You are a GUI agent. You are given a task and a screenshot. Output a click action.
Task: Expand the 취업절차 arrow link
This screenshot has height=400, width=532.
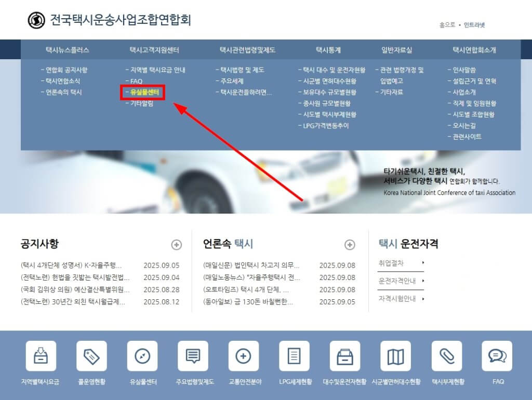401,263
